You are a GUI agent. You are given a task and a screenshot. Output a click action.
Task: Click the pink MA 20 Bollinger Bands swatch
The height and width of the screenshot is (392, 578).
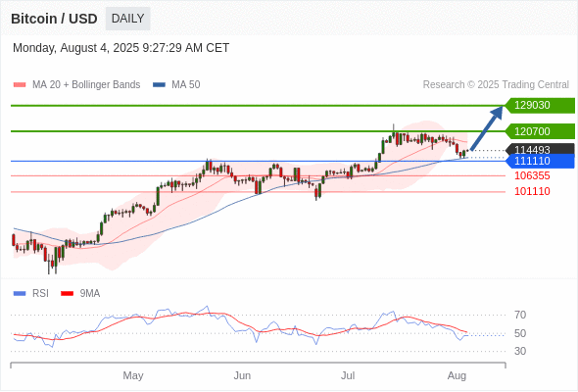[20, 85]
